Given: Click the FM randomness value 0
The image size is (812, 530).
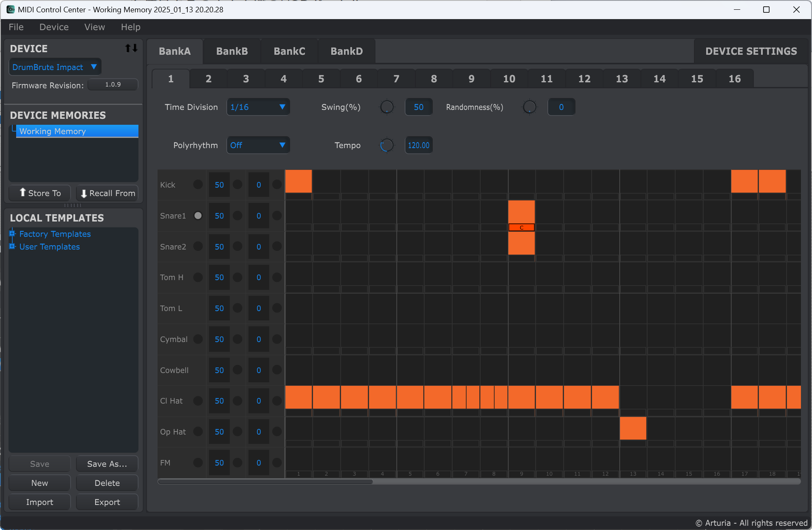Looking at the screenshot, I should tap(259, 463).
